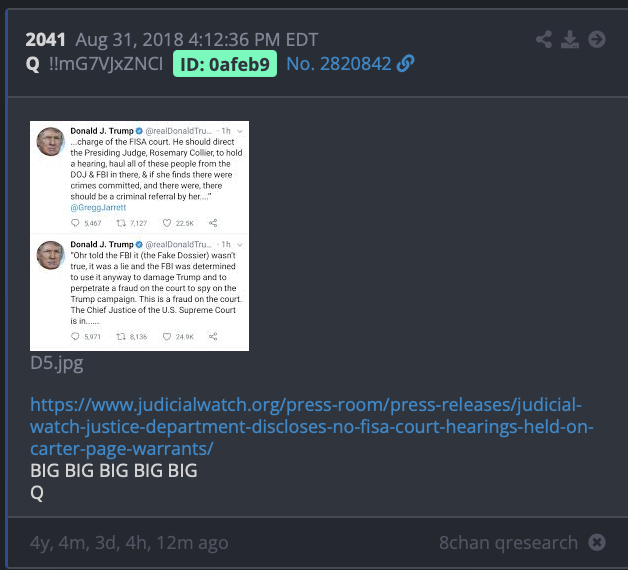Viewport: 628px width, 570px height.
Task: Open post with the right-arrow circle icon
Action: coord(597,39)
